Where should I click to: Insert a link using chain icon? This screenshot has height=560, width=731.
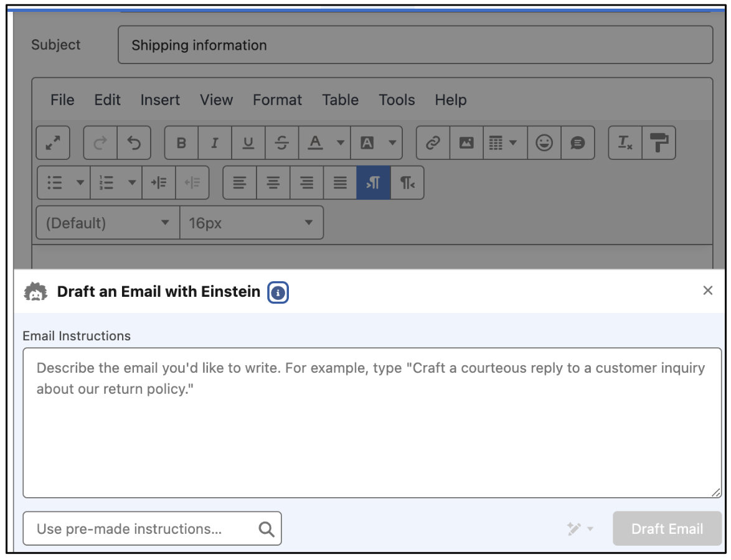432,143
